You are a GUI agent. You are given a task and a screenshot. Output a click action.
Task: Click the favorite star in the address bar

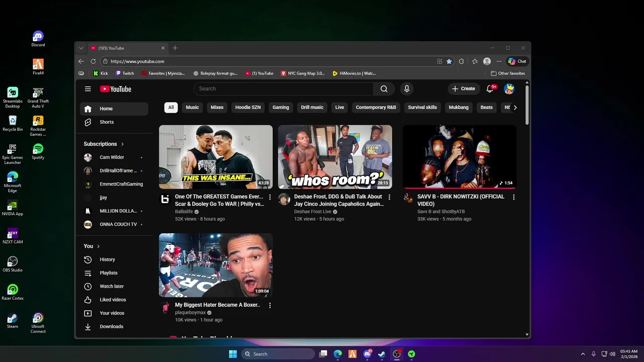(449, 61)
